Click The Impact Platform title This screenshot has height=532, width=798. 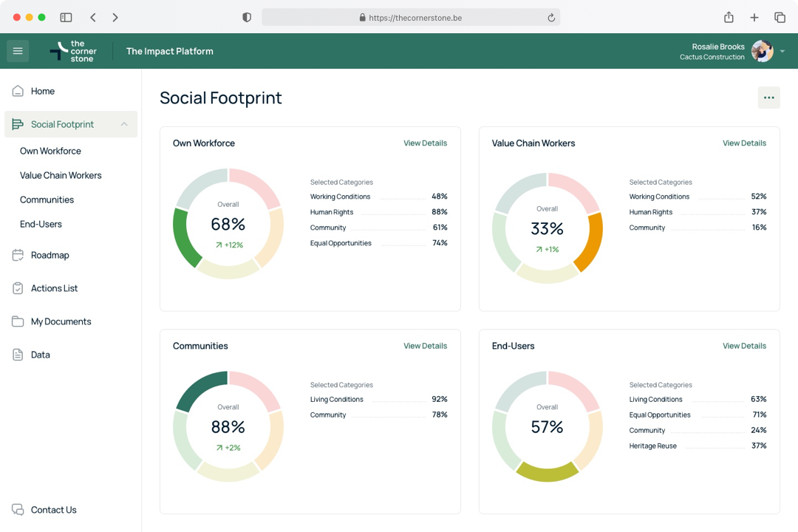[169, 51]
